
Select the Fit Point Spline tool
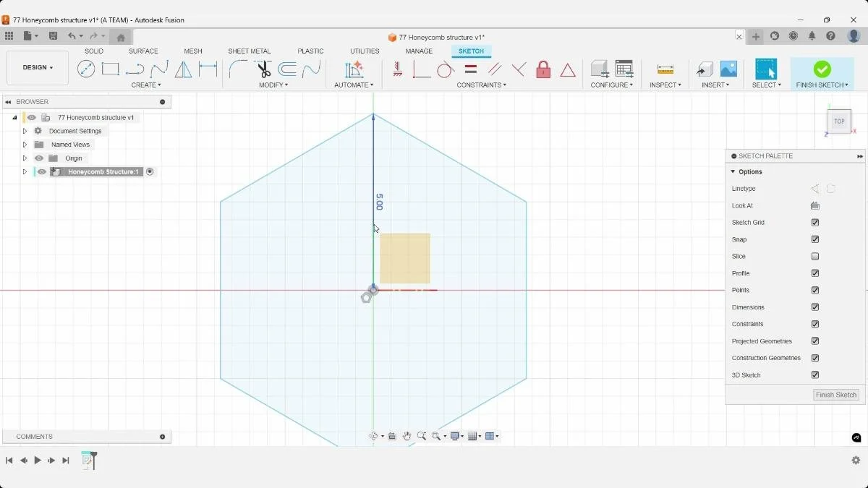click(x=160, y=69)
